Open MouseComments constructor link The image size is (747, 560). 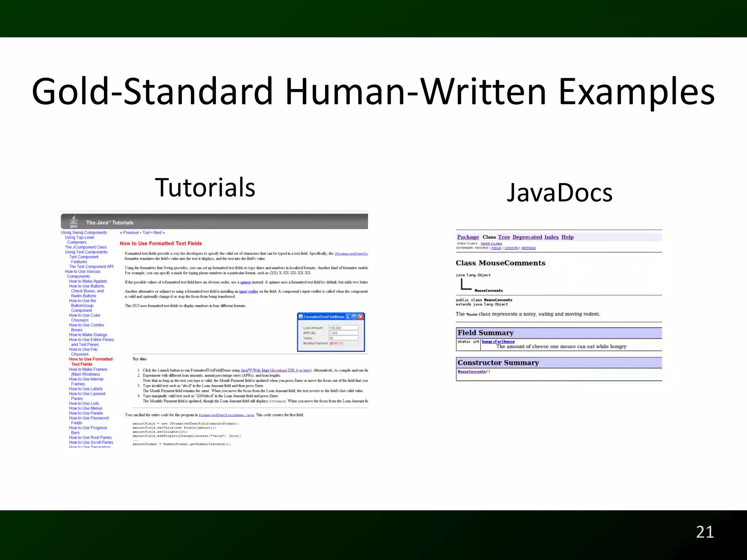[472, 372]
